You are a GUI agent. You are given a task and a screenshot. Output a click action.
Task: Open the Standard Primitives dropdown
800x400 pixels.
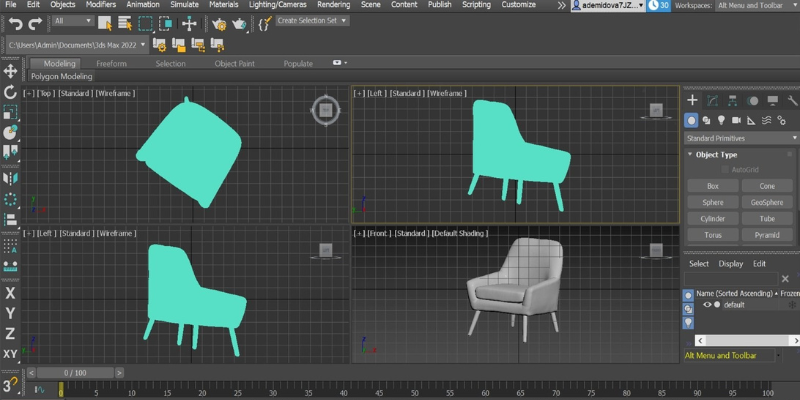(740, 138)
